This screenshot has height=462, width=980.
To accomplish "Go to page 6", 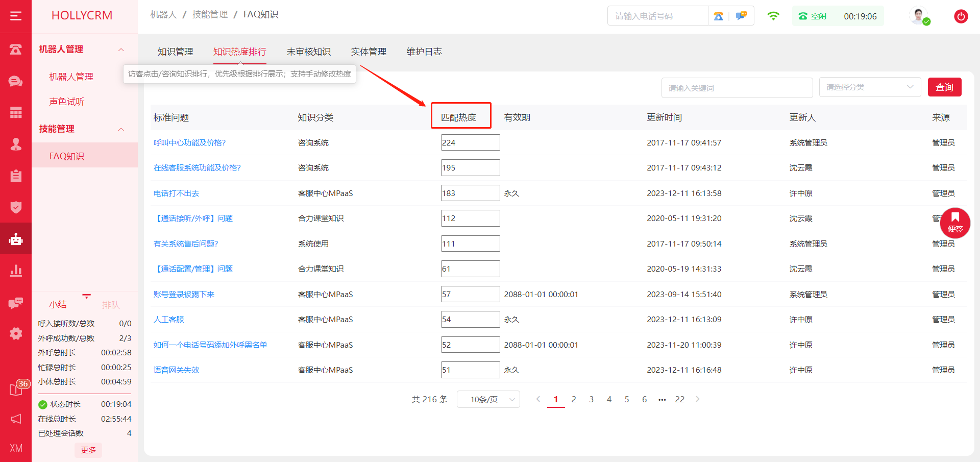I will pyautogui.click(x=644, y=399).
